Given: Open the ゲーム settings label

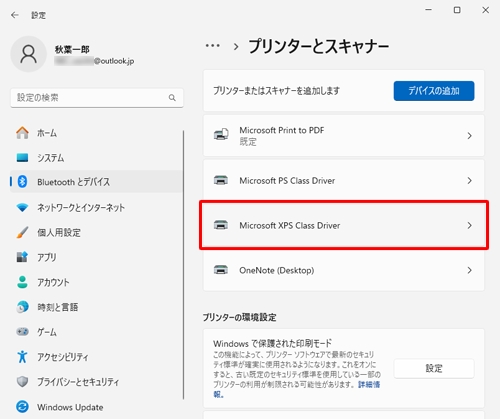Looking at the screenshot, I should click(47, 332).
